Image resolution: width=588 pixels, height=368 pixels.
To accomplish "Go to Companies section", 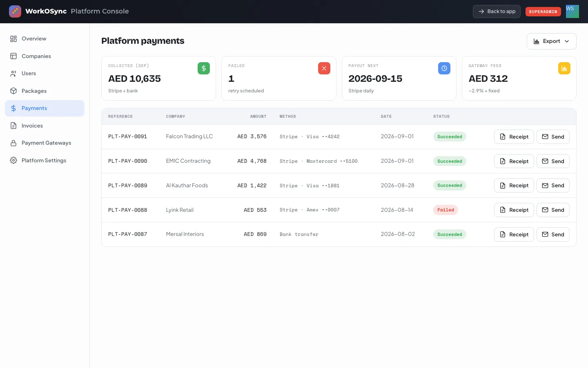I will 45,56.
